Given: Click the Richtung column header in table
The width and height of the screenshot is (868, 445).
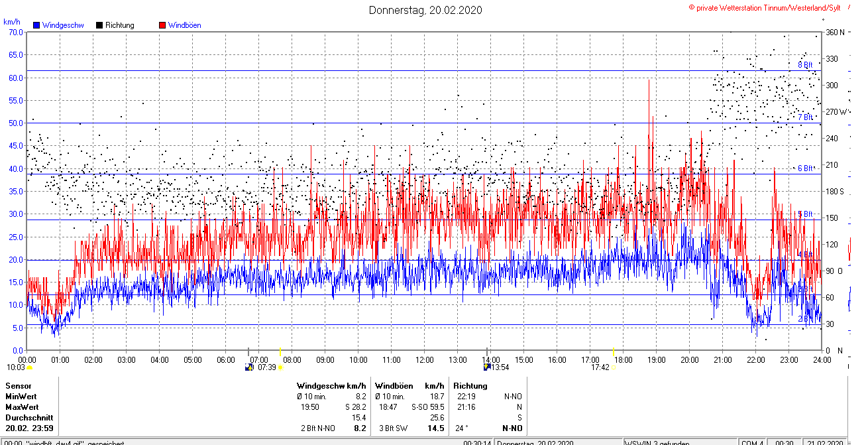Looking at the screenshot, I should click(x=470, y=385).
